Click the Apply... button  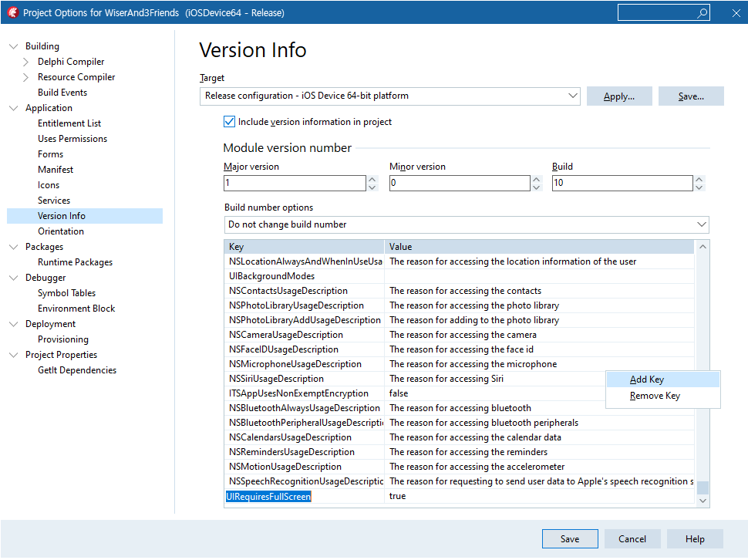click(x=619, y=96)
